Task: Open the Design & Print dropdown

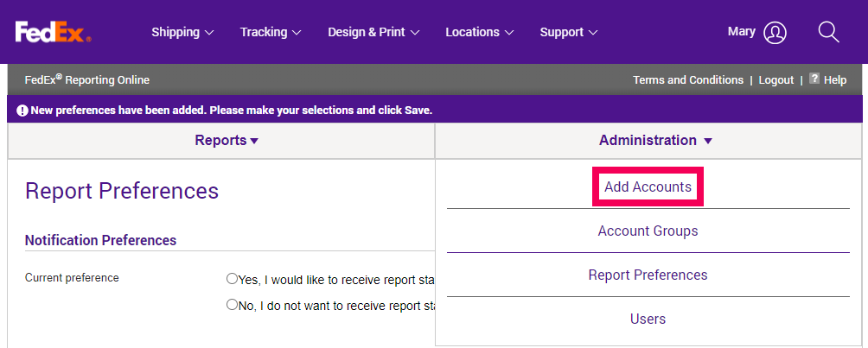Action: 373,32
